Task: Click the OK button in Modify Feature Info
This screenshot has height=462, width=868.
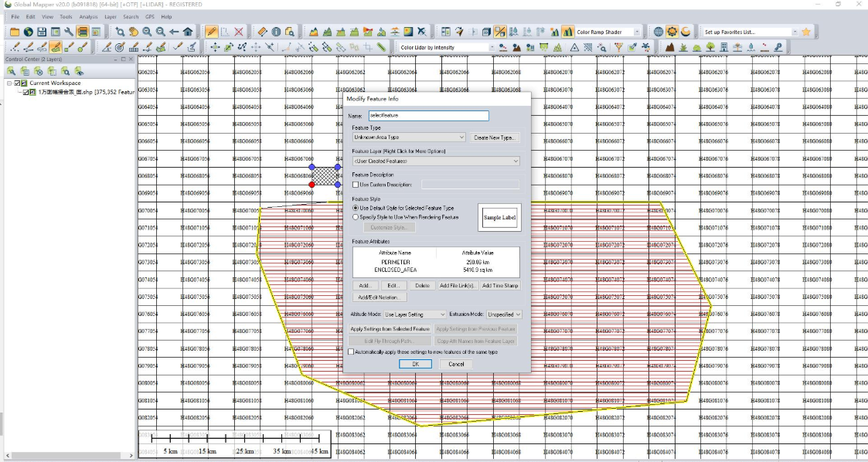Action: tap(415, 364)
